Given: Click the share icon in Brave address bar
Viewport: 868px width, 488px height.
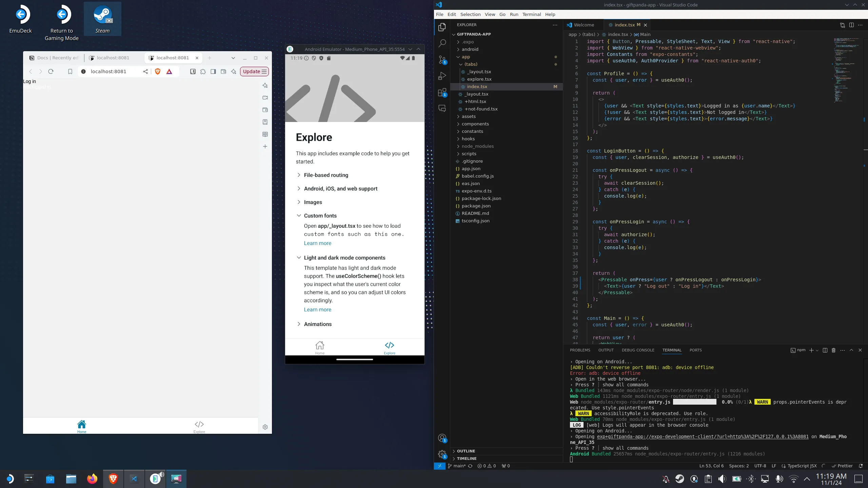Looking at the screenshot, I should pyautogui.click(x=145, y=71).
